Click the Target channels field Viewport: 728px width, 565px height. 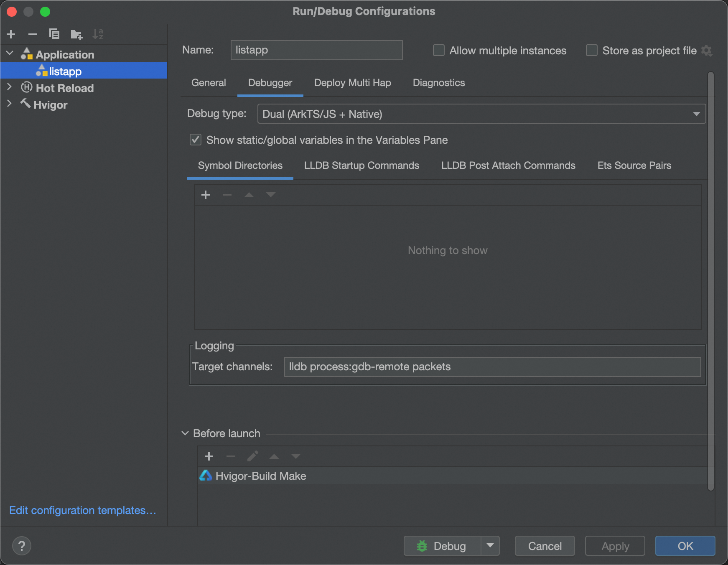click(x=492, y=366)
